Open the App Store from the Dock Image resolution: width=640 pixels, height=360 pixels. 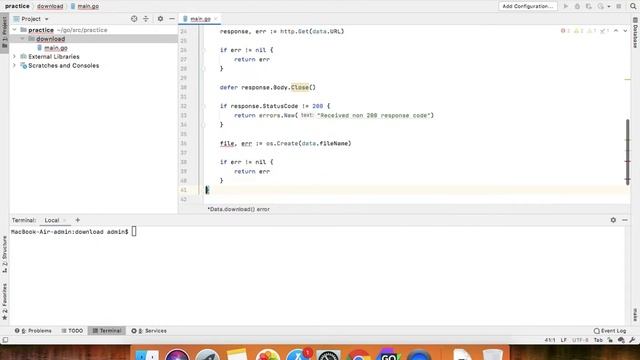pos(298,355)
